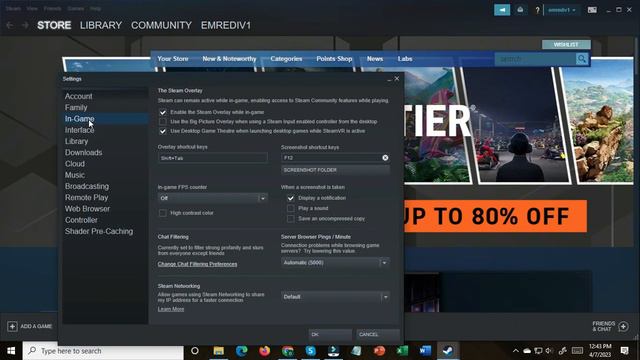
Task: Click the Steam announcements megaphone icon
Action: tap(502, 10)
